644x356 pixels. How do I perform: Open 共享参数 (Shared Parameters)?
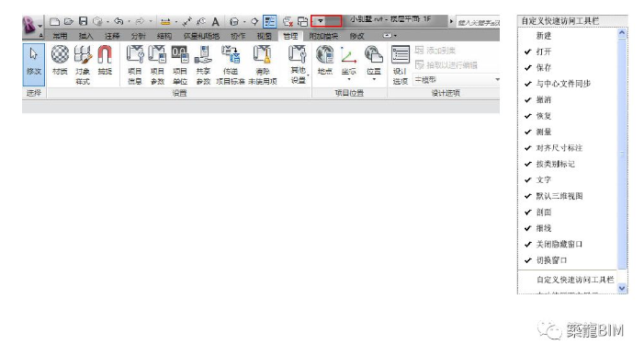tap(203, 65)
